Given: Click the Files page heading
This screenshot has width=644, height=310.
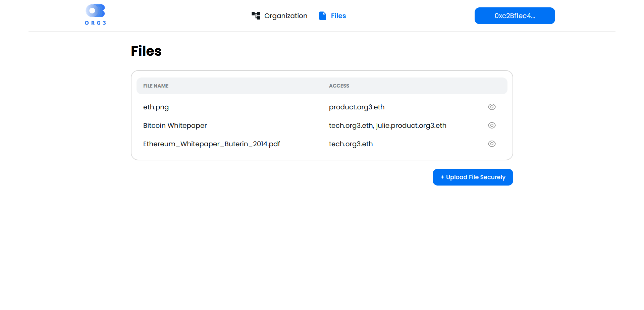Looking at the screenshot, I should pyautogui.click(x=146, y=51).
